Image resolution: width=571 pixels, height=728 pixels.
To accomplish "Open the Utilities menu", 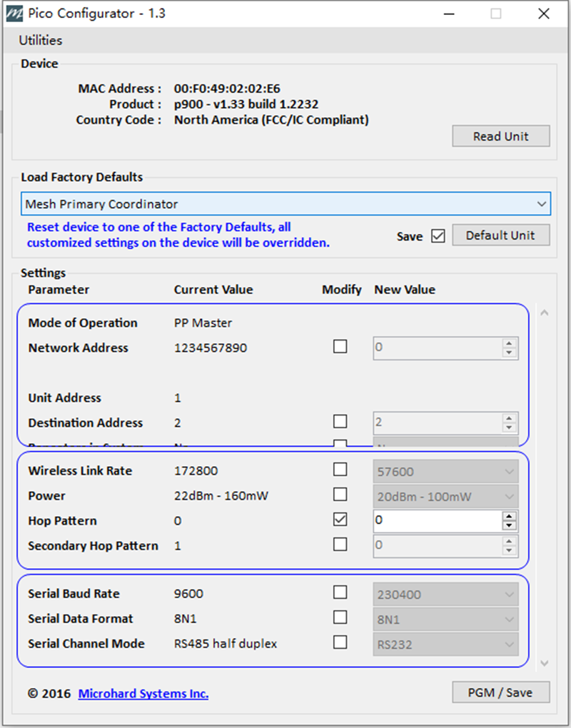I will pos(41,41).
